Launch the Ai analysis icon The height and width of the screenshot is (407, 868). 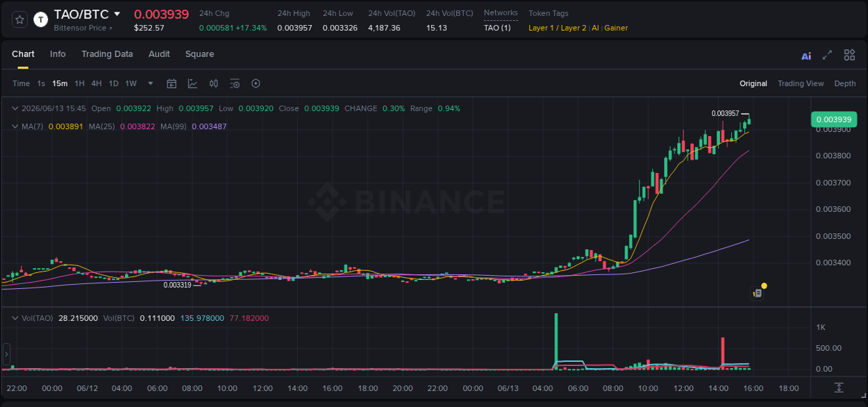pyautogui.click(x=806, y=56)
